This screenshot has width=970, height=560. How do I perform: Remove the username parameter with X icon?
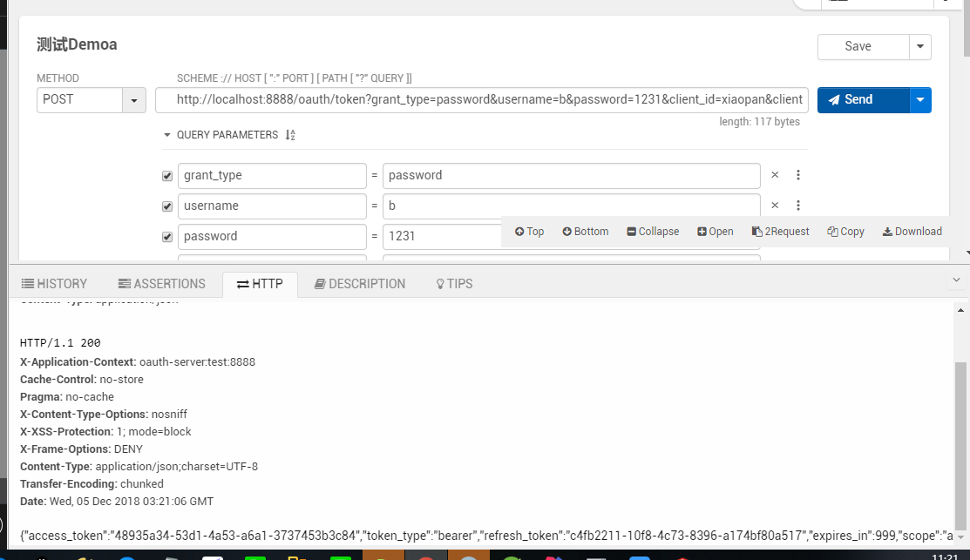(x=775, y=206)
